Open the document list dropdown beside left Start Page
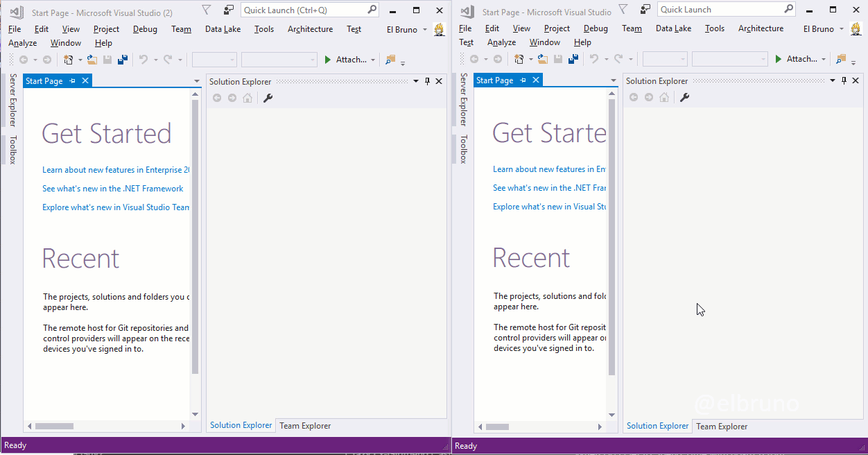Image resolution: width=868 pixels, height=455 pixels. pyautogui.click(x=197, y=82)
